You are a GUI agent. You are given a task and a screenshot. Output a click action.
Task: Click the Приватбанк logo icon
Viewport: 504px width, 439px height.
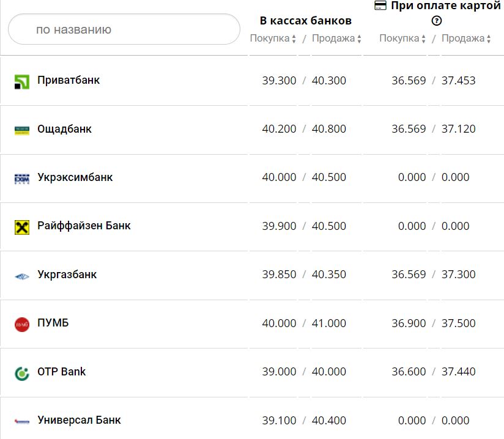[22, 82]
